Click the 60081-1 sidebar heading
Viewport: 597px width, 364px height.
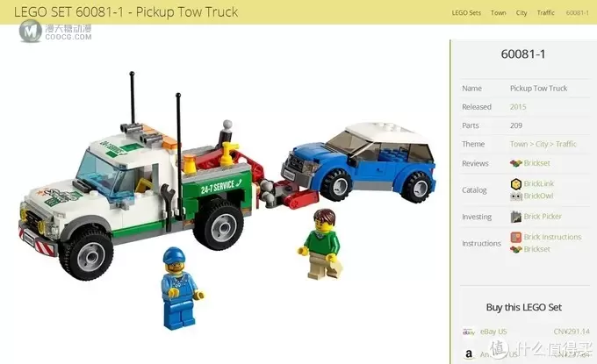pyautogui.click(x=522, y=54)
